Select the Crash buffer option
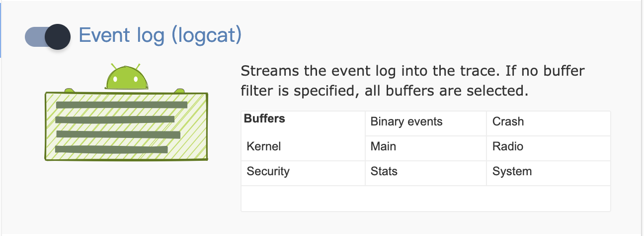Screen dimensions: 644x236 [508, 122]
